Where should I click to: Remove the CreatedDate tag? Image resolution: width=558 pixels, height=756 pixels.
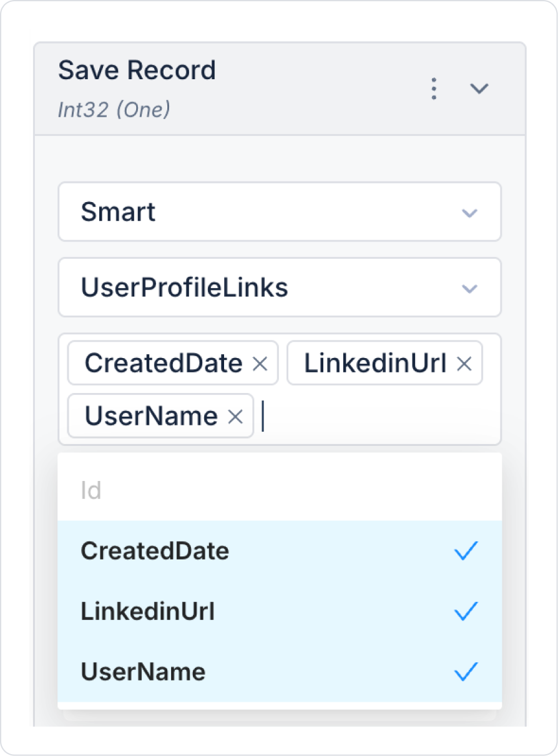tap(260, 364)
